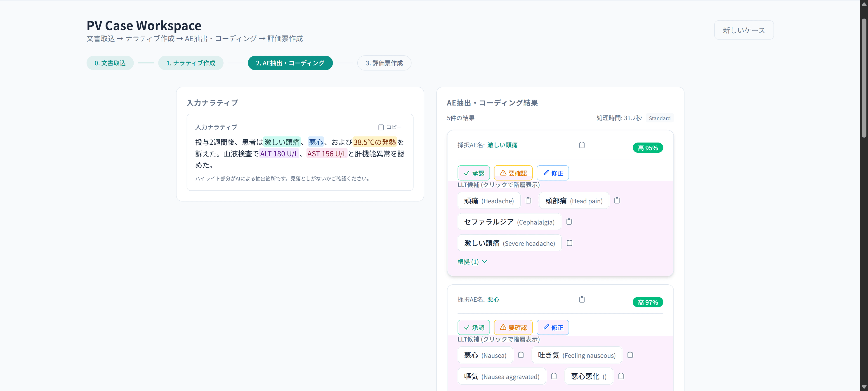Click highlighted 38.5°Cの発熱 in narrative
The image size is (868, 391).
pyautogui.click(x=375, y=142)
